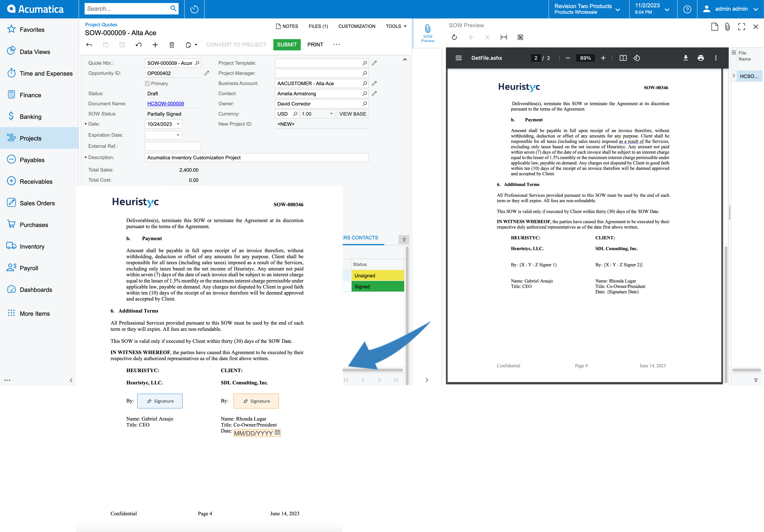Open the Dashboards workspace
Screen dimensions: 764x532
36,290
